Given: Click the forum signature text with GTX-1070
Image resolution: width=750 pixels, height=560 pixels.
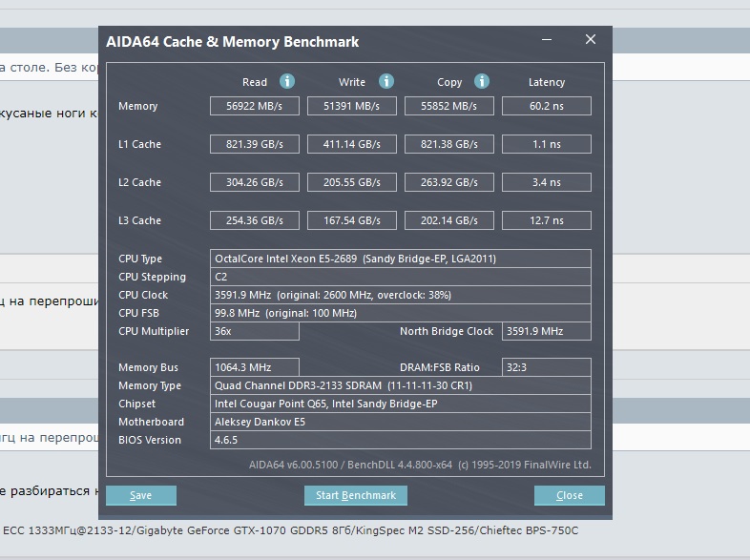Looking at the screenshot, I should (x=290, y=530).
